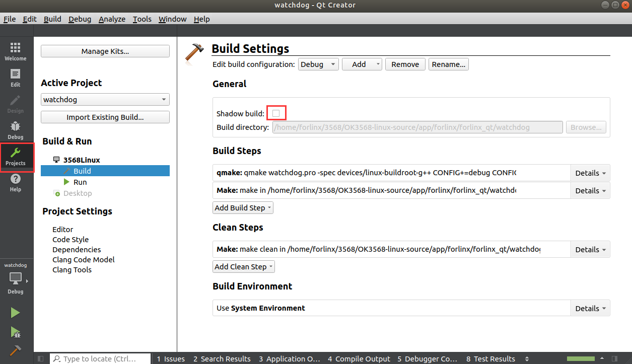632x364 pixels.
Task: Open the Welcome mode
Action: [15, 51]
